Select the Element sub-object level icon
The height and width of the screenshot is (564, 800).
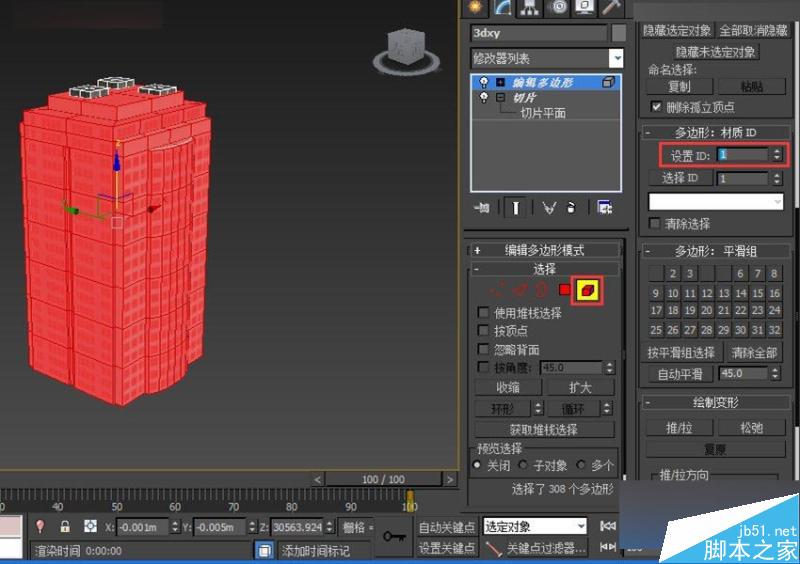(x=591, y=290)
